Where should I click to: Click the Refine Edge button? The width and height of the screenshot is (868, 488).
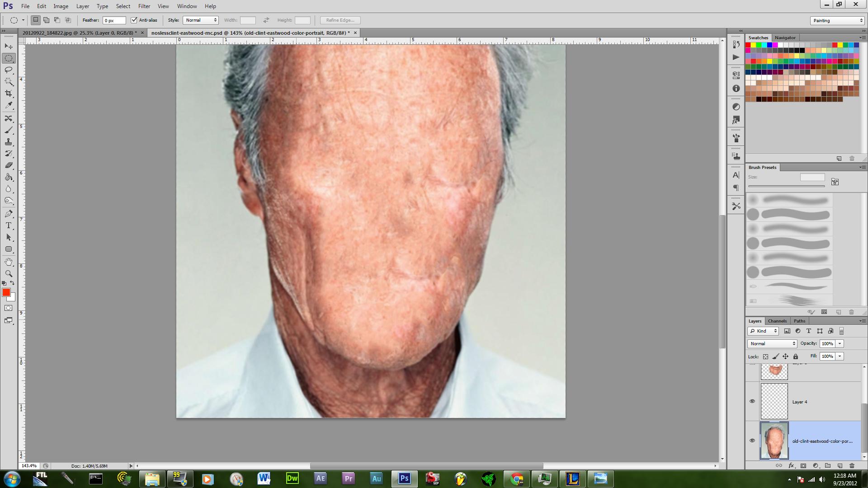(340, 20)
